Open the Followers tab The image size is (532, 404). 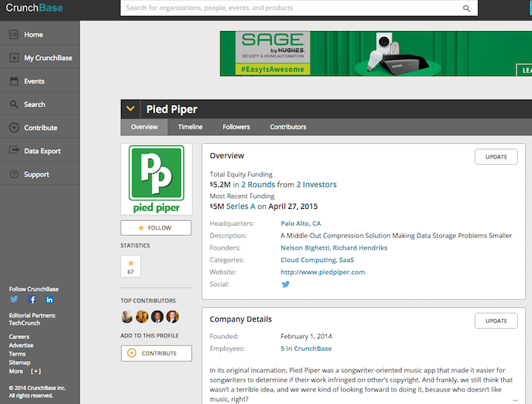tap(236, 127)
